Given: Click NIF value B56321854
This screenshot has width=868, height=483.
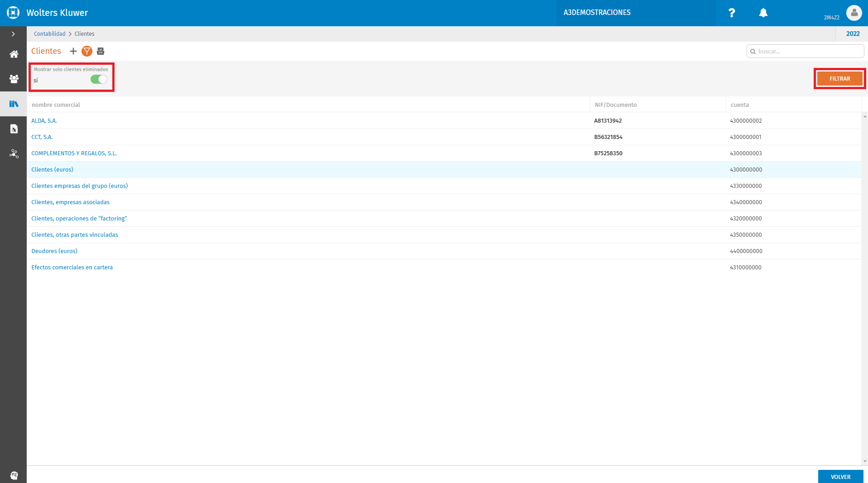Looking at the screenshot, I should pos(609,137).
